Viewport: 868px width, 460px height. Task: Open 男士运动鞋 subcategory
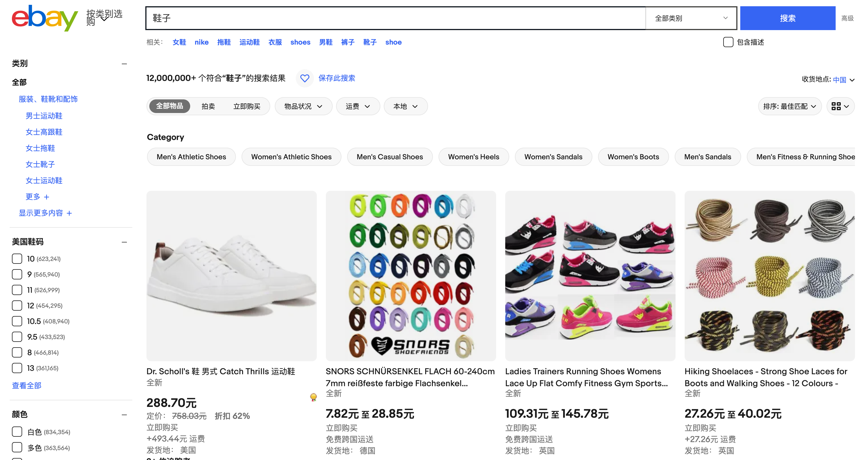point(44,116)
